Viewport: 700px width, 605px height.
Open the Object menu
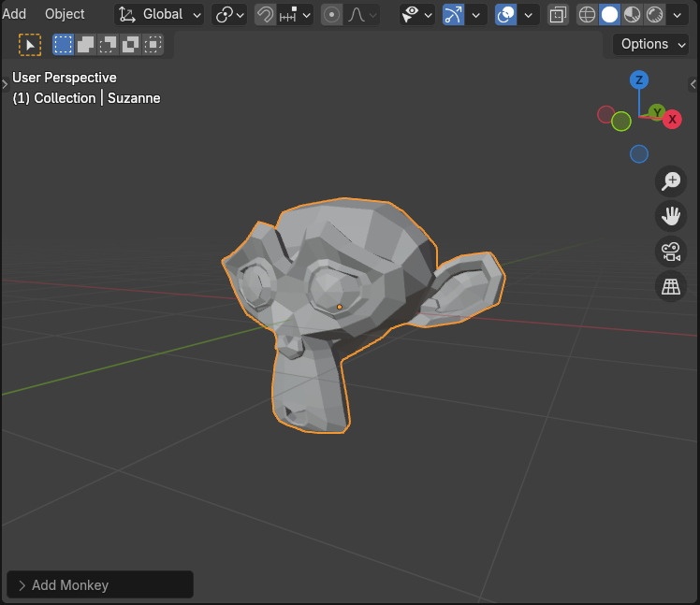[x=65, y=14]
